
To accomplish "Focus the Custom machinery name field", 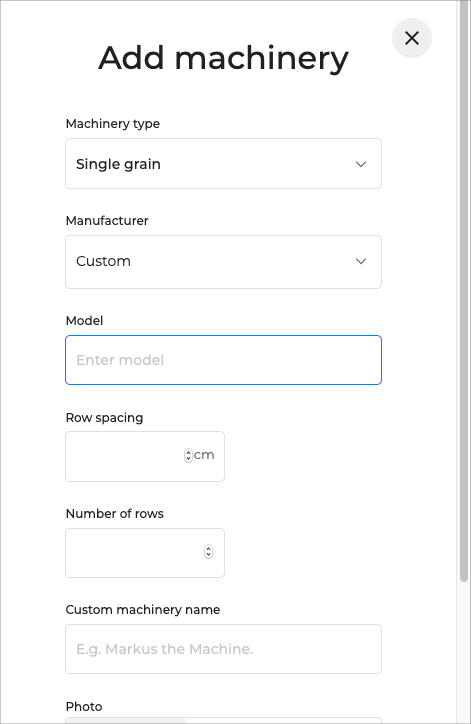I will point(223,649).
